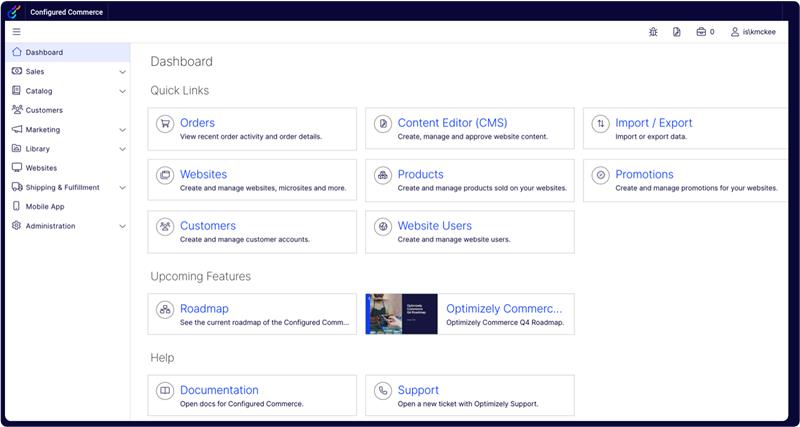
Task: Open the Content Editor (CMS) link
Action: (x=452, y=123)
